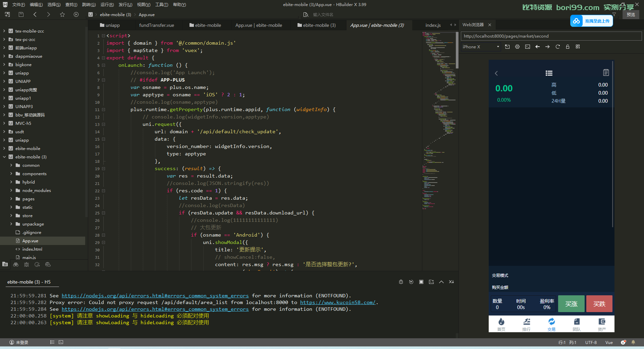Click the terminal icon in the status bar
The width and height of the screenshot is (644, 349).
click(61, 342)
